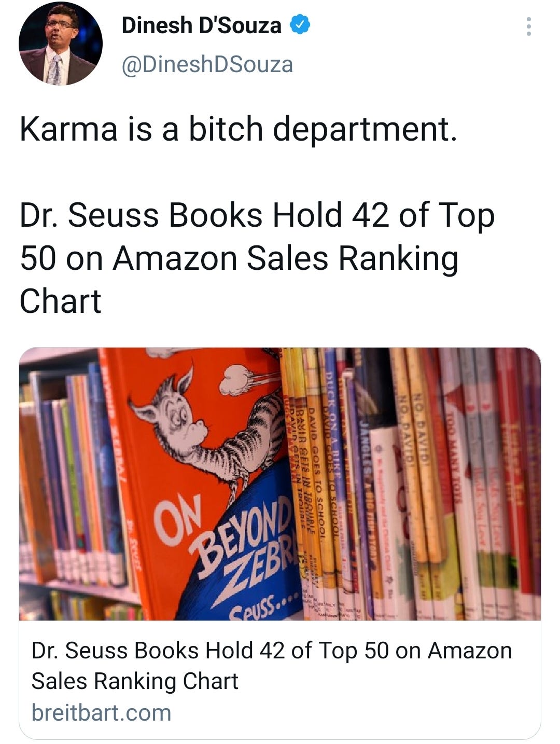Click the 'Karma is a bitch department.' text
The width and height of the screenshot is (560, 744).
coord(239,129)
